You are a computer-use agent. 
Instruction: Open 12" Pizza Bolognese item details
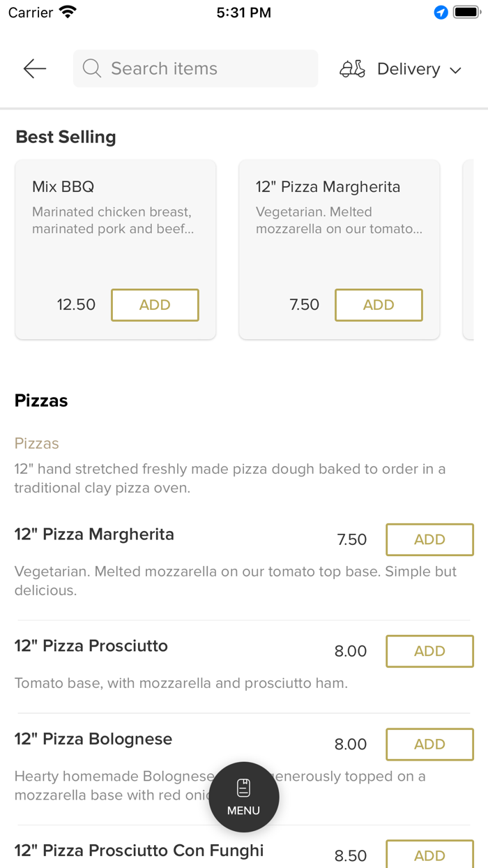coord(93,740)
